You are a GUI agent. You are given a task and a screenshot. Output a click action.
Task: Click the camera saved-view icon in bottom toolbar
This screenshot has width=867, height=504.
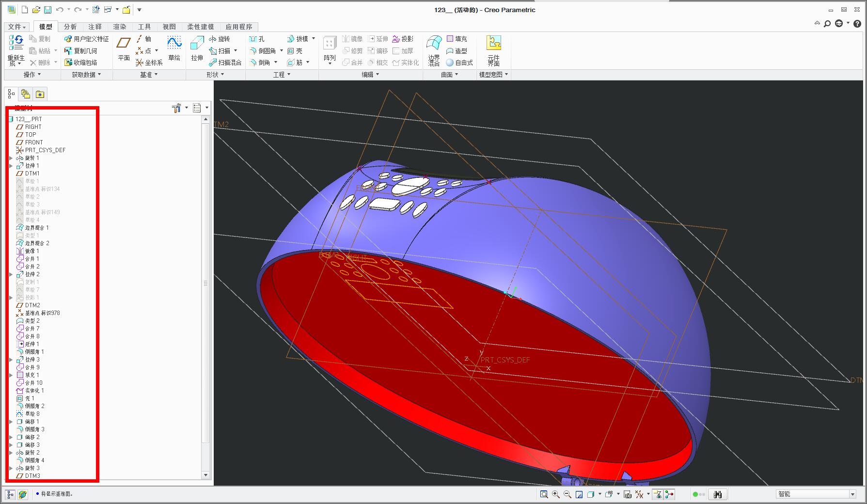(628, 494)
